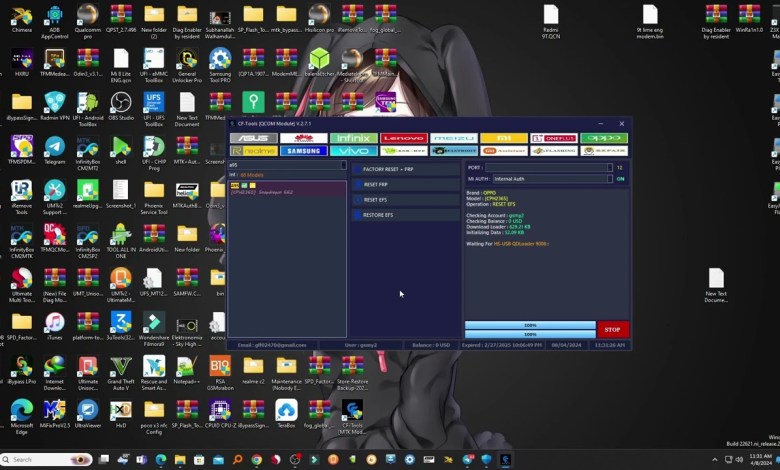Select the OPPO brand tile

coord(604,138)
